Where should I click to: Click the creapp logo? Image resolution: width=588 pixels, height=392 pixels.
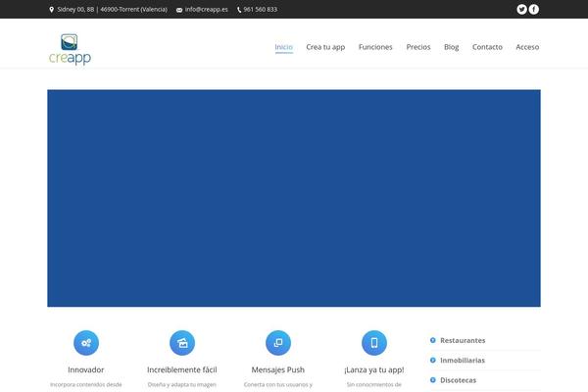coord(70,49)
